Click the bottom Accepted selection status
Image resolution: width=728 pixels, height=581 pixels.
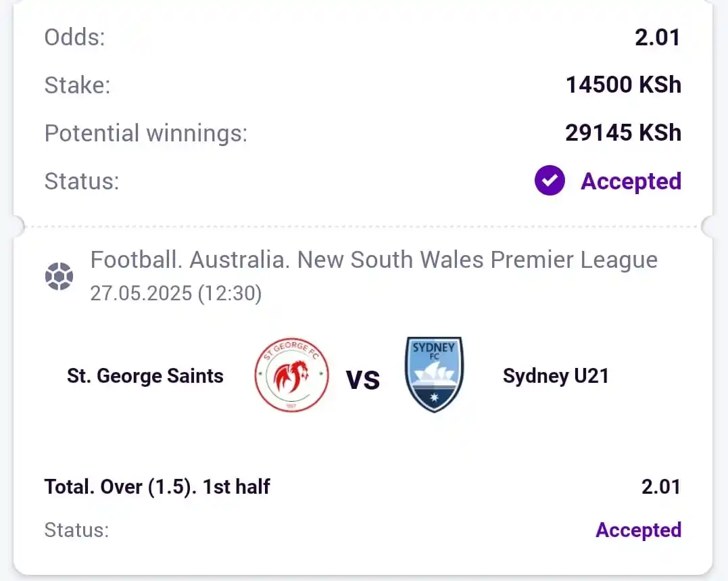click(x=638, y=530)
